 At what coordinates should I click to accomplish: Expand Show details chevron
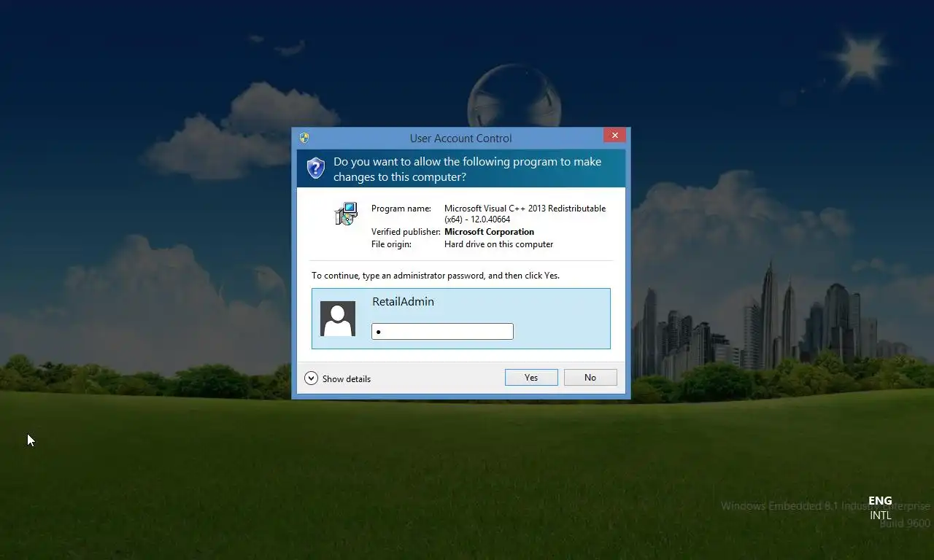coord(311,378)
